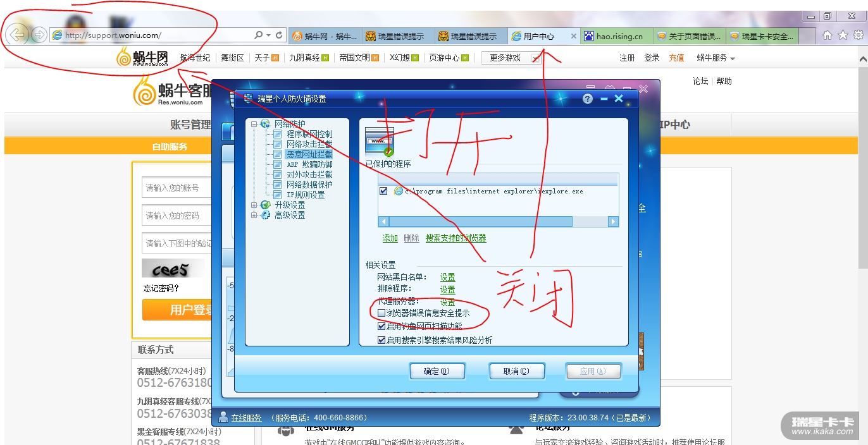
Task: Switch to the 关于页面错误 browser tab
Action: pos(690,36)
